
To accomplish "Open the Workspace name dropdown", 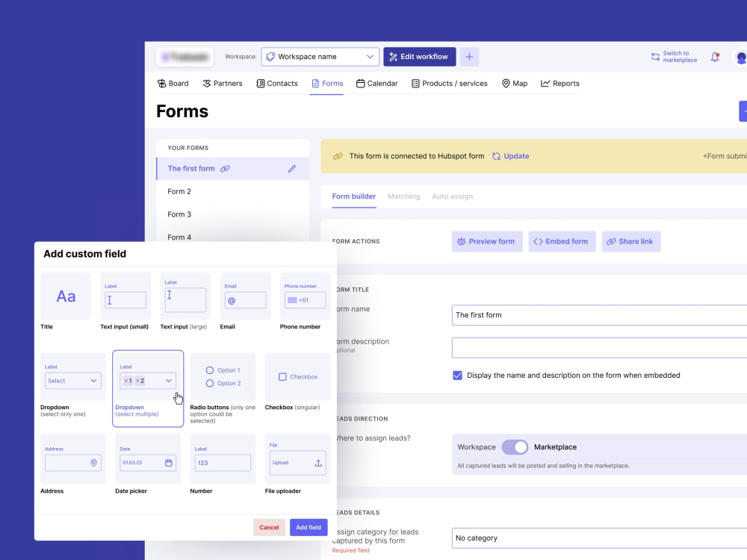I will (x=320, y=57).
